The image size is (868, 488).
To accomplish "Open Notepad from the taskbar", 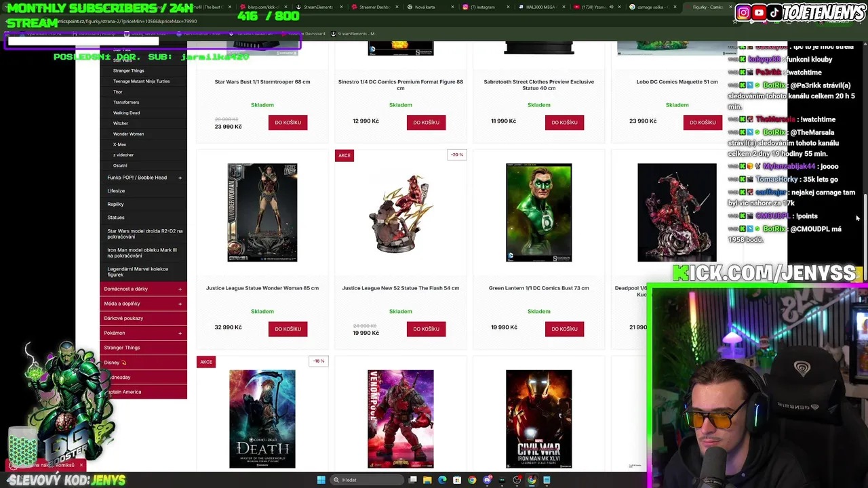I will [x=547, y=480].
